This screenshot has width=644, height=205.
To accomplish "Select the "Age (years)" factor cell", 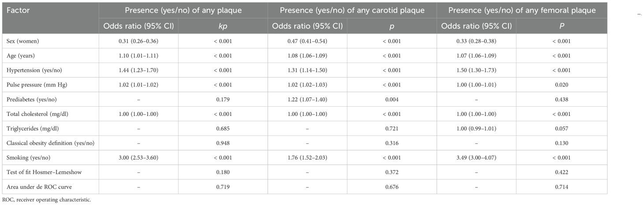I will coord(21,56).
